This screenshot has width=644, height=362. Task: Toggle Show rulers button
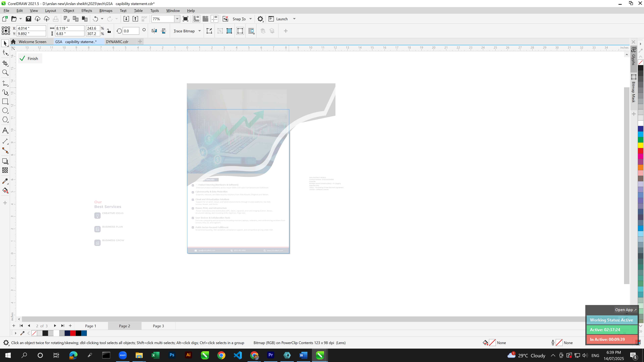click(196, 19)
